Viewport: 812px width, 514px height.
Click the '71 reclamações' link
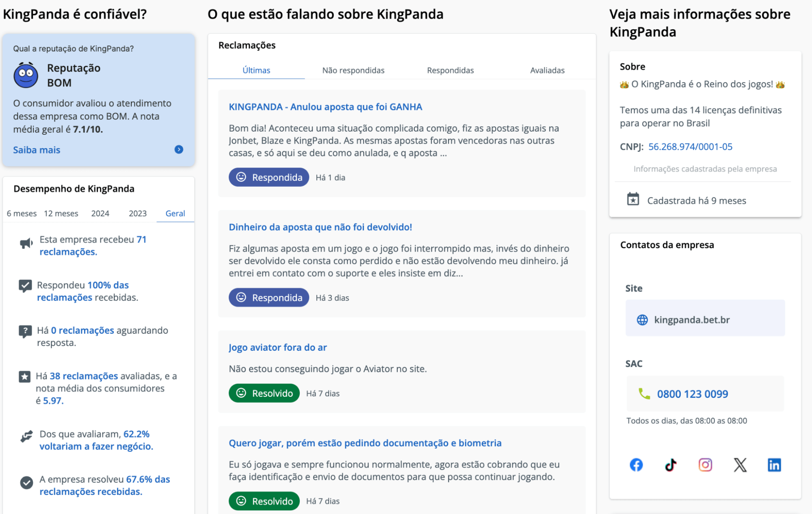click(93, 246)
